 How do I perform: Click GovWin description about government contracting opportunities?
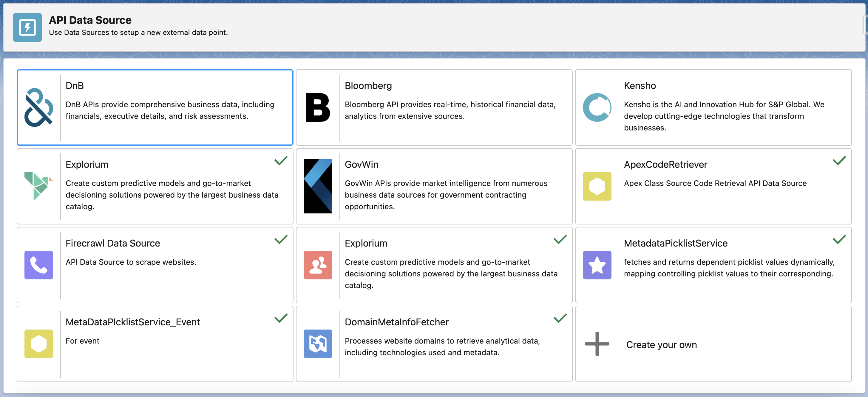[446, 195]
